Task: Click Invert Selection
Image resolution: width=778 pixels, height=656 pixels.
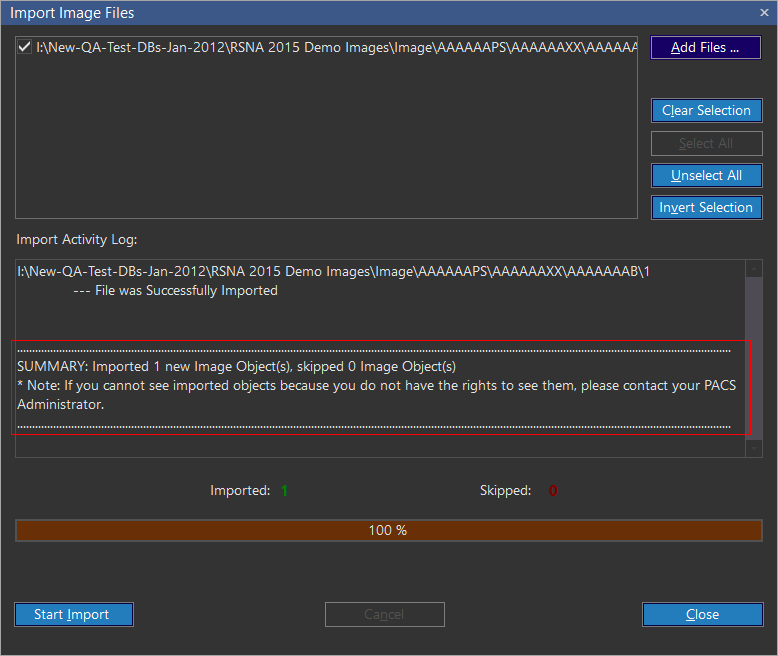Action: pyautogui.click(x=705, y=207)
